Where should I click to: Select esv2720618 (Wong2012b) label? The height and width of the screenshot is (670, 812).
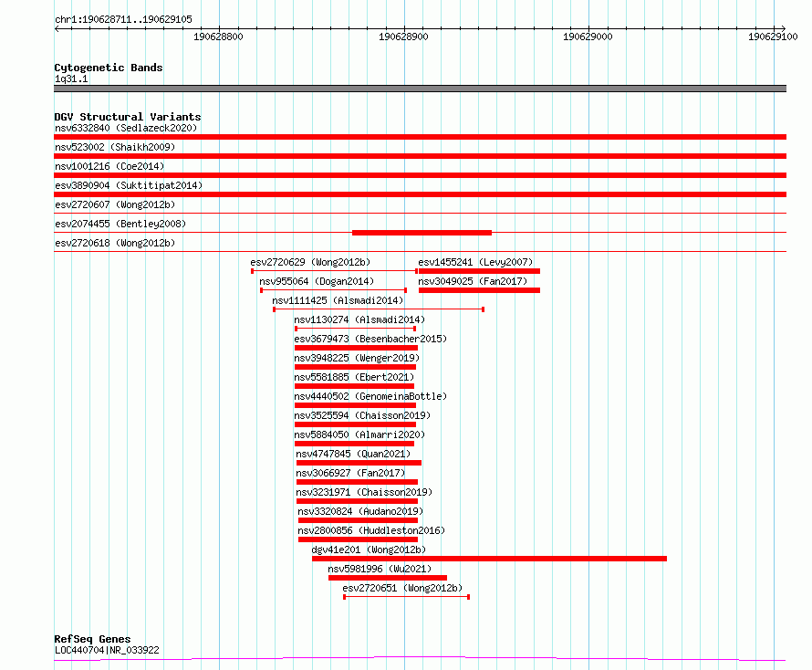(115, 243)
